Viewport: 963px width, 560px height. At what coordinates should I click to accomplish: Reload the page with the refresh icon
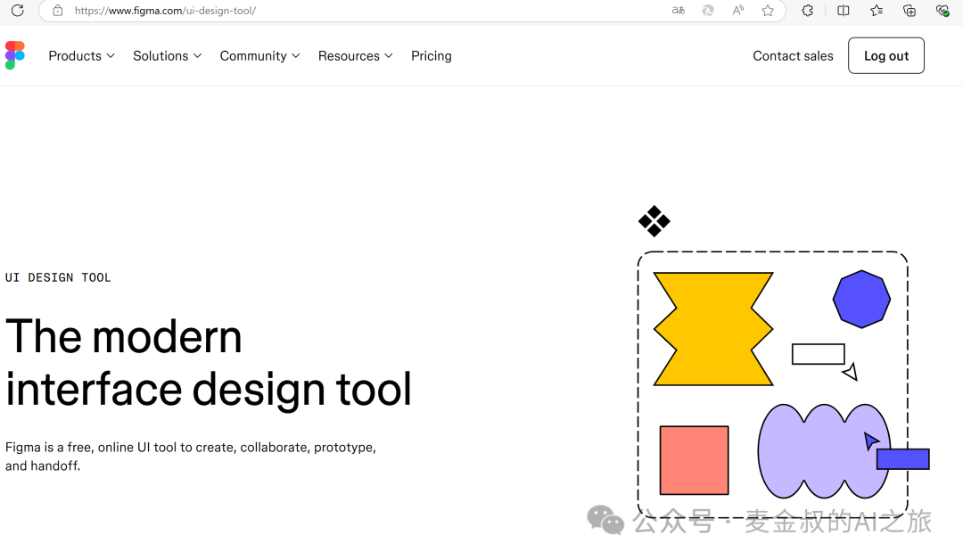click(x=18, y=11)
